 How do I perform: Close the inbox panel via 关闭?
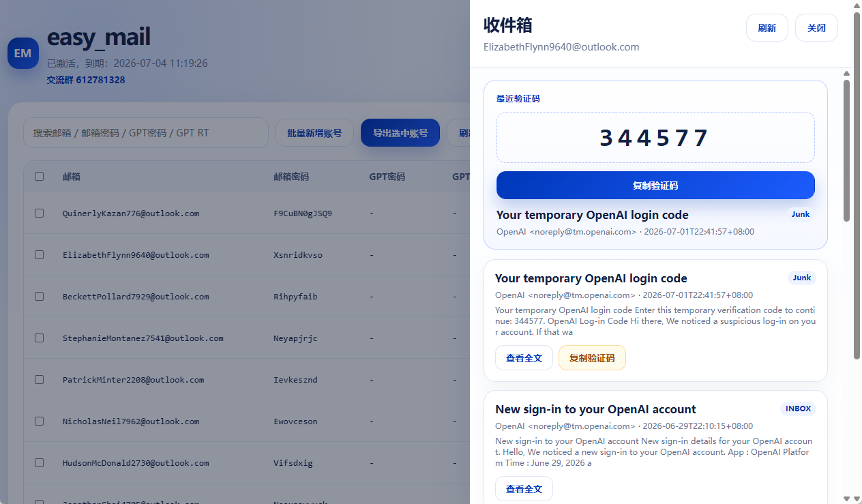click(816, 28)
